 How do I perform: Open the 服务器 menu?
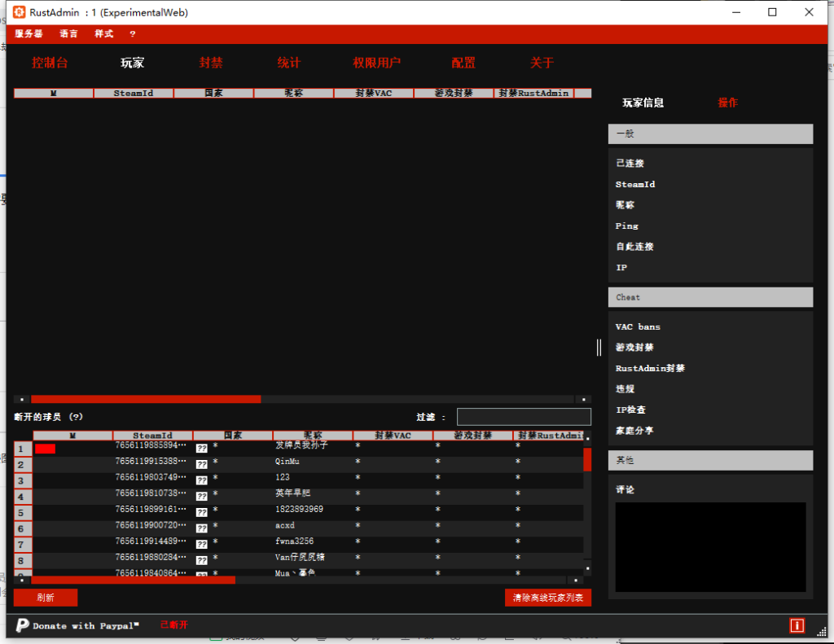[x=29, y=33]
